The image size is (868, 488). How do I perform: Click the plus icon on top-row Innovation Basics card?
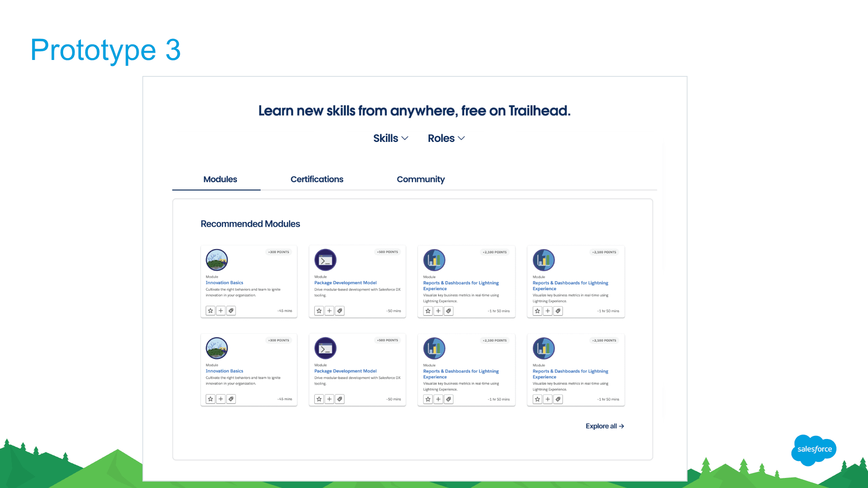tap(221, 311)
